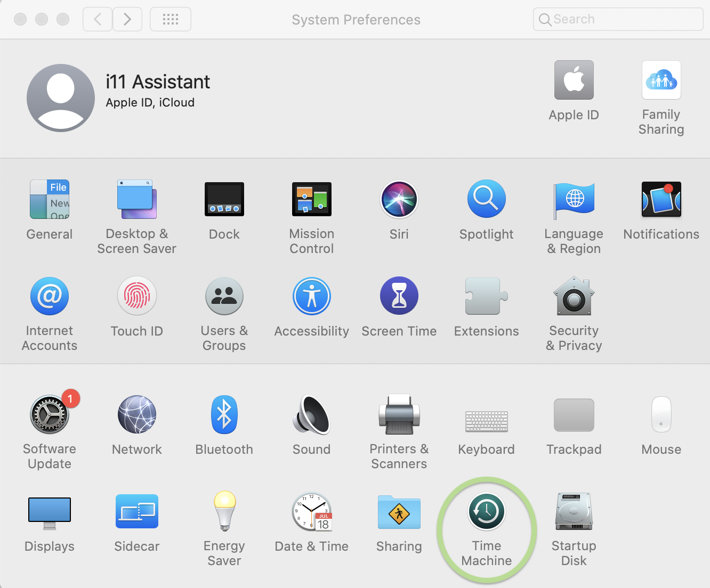The image size is (710, 588).
Task: Open the Notifications preferences pane
Action: pos(661,199)
